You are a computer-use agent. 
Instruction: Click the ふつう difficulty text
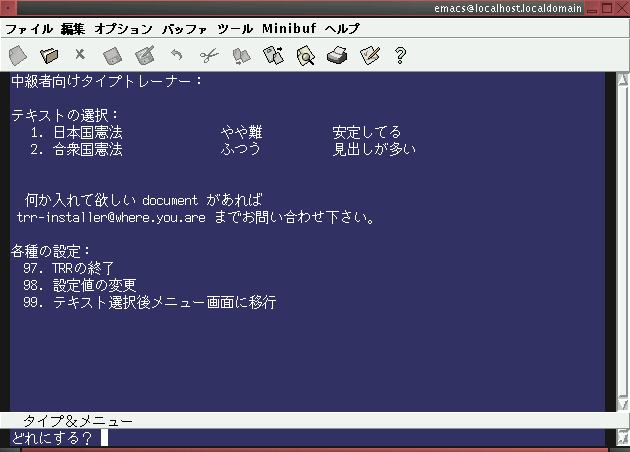(240, 149)
